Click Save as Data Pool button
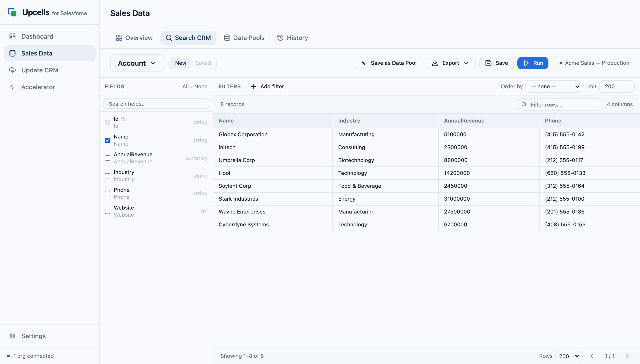 388,63
